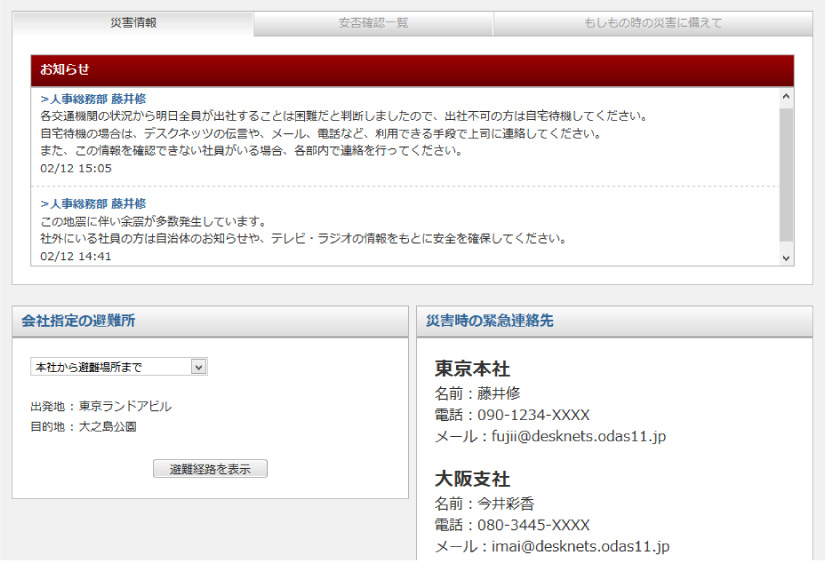Open the 安否確認一覧 tab
826x561 pixels.
(x=373, y=23)
